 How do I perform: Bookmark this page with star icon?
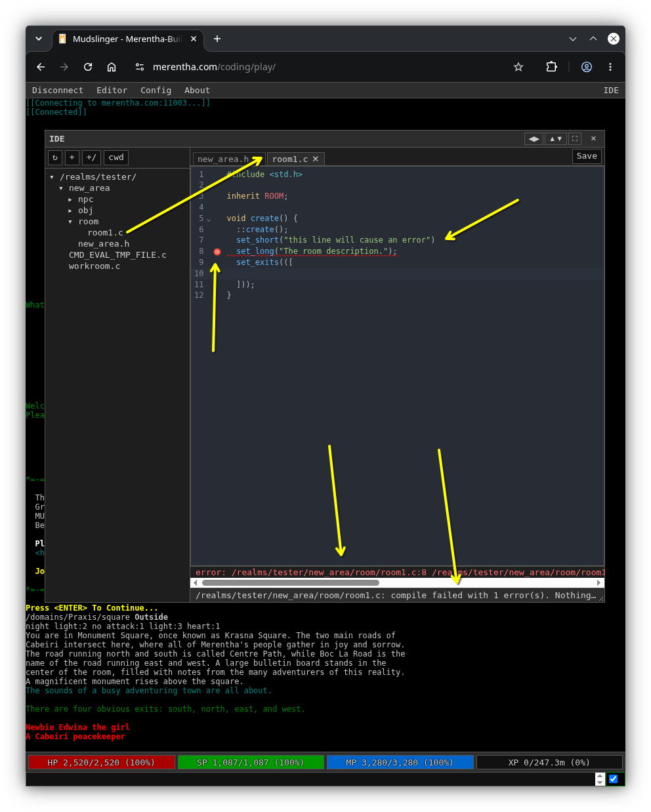518,67
